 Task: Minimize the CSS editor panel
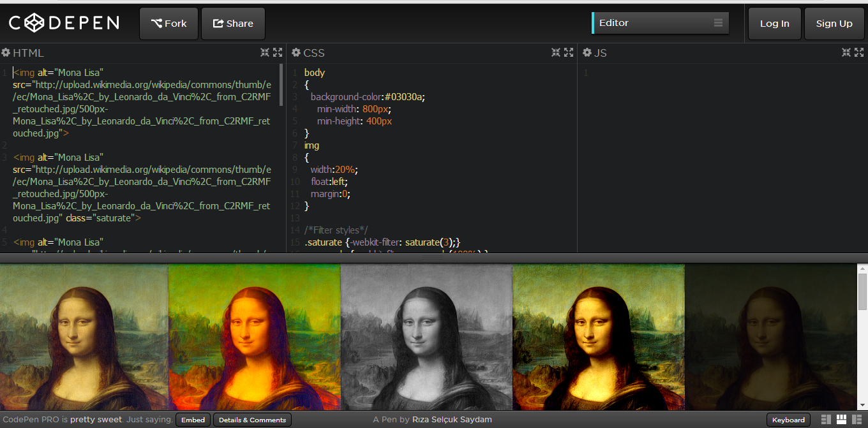(555, 52)
